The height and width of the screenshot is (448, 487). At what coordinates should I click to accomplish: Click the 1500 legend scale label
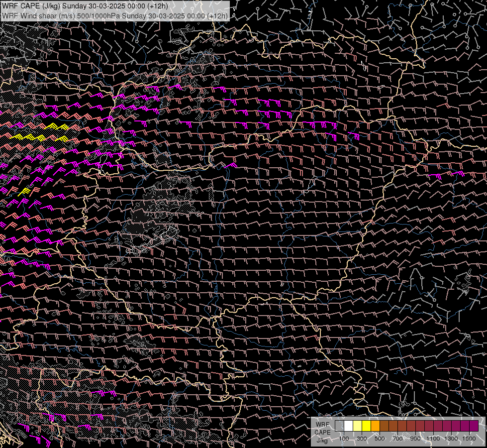[469, 439]
